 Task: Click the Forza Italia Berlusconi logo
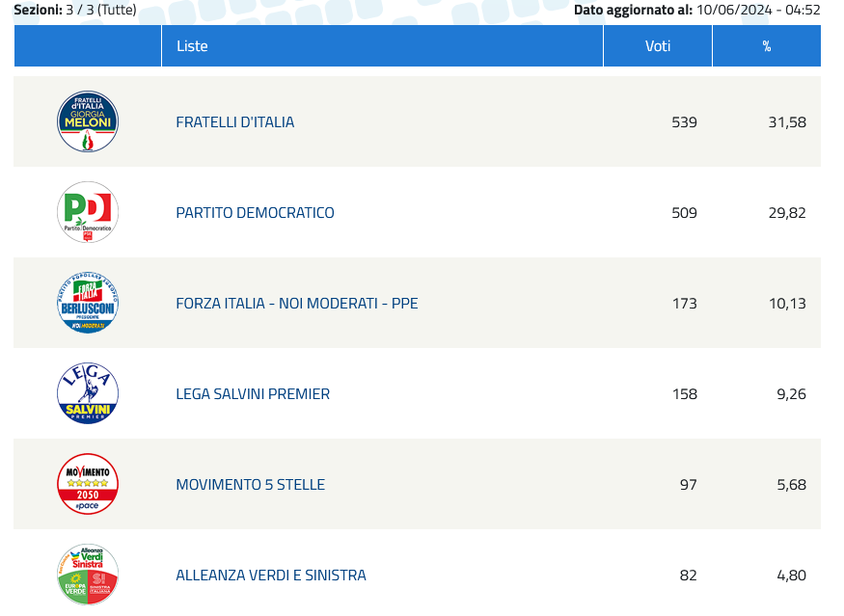(88, 303)
